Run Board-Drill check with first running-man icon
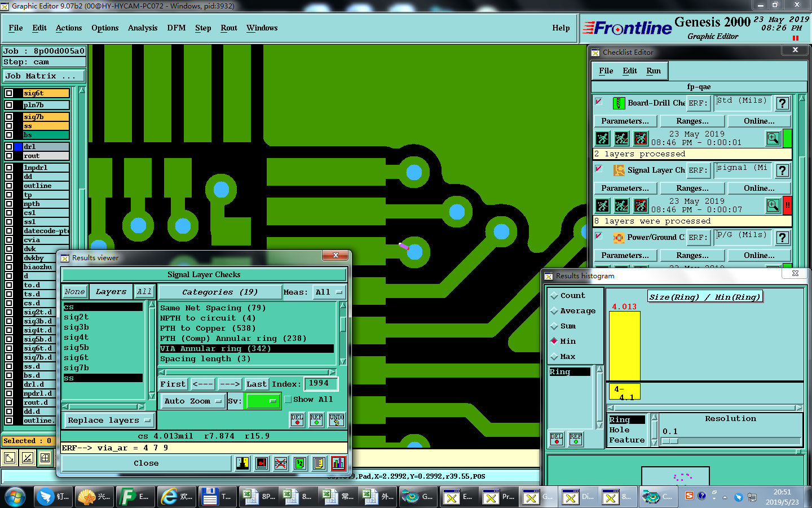812x508 pixels. (x=602, y=138)
